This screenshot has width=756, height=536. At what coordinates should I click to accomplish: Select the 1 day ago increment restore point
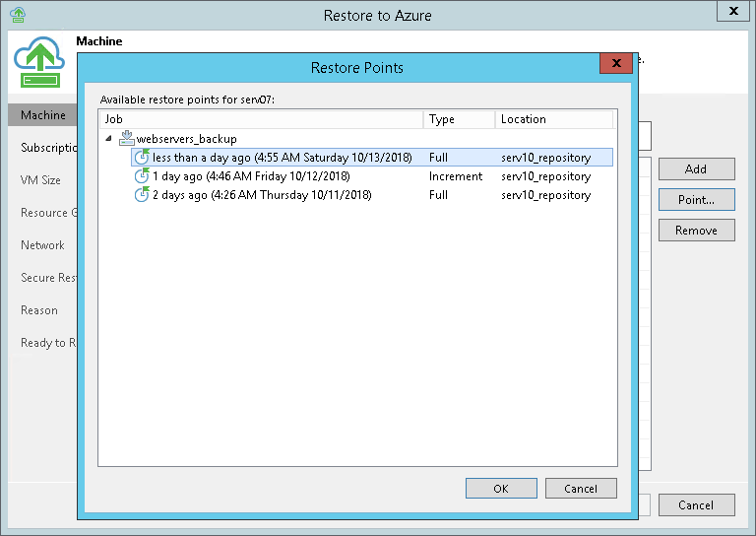coord(252,176)
